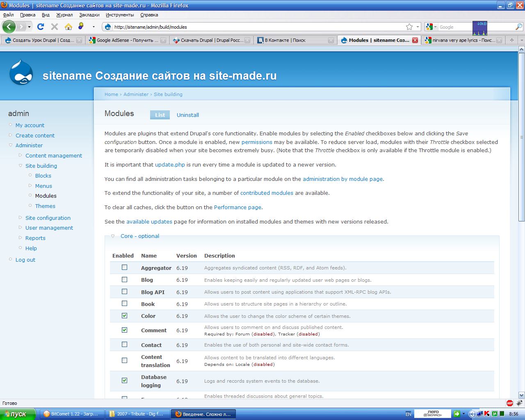Close the active Modules tab

pos(415,40)
